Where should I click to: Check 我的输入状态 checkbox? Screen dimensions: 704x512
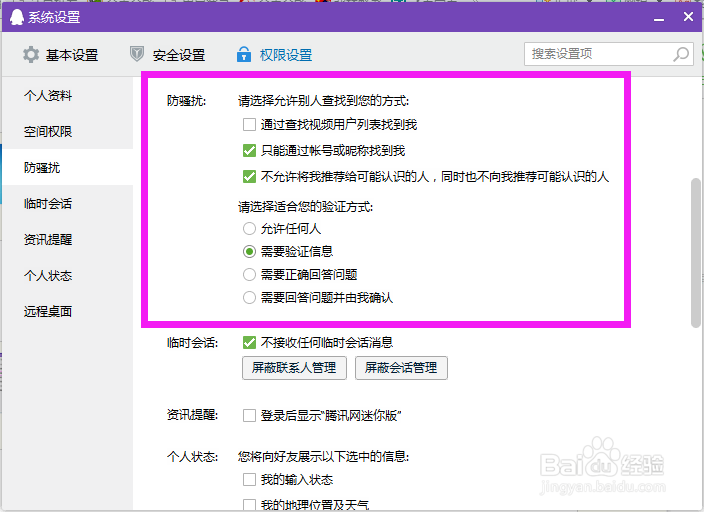coord(249,480)
